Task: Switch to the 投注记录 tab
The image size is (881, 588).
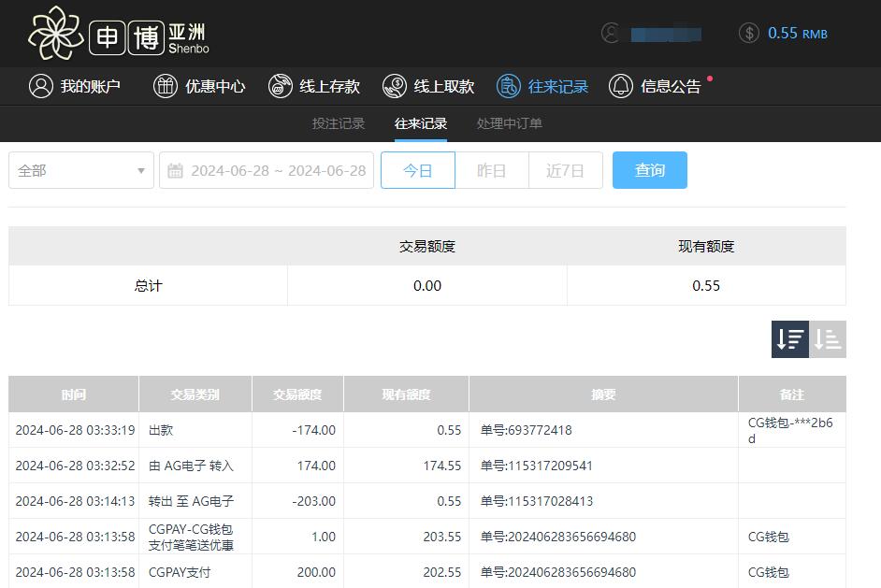Action: (339, 122)
